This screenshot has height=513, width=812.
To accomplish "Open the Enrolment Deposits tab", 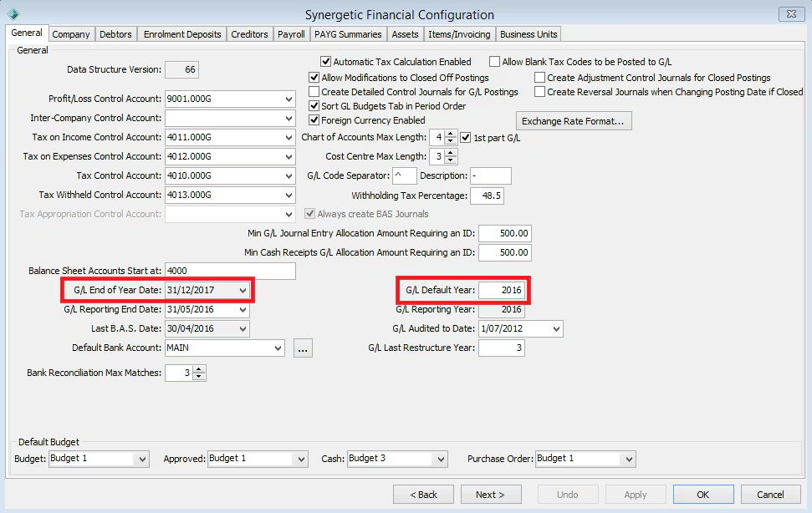I will pyautogui.click(x=182, y=34).
